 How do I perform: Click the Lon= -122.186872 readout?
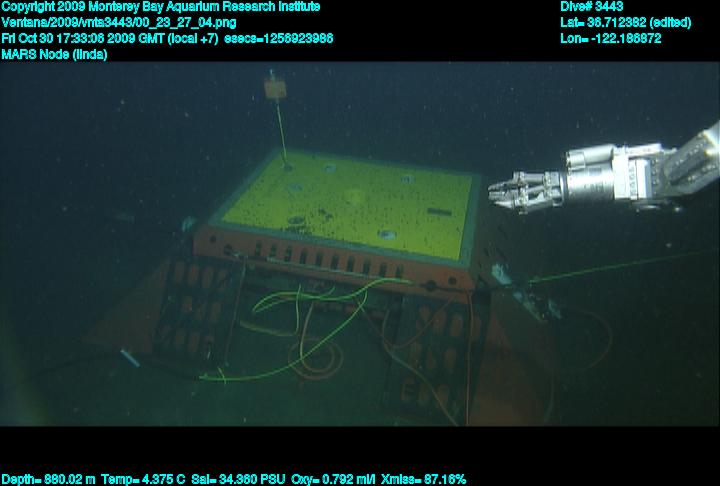(x=611, y=39)
